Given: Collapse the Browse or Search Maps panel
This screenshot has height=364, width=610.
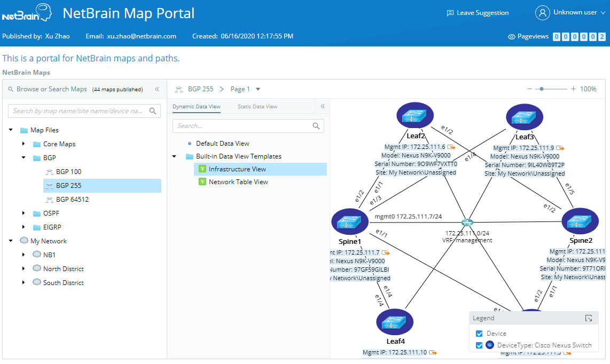Looking at the screenshot, I should pos(157,89).
